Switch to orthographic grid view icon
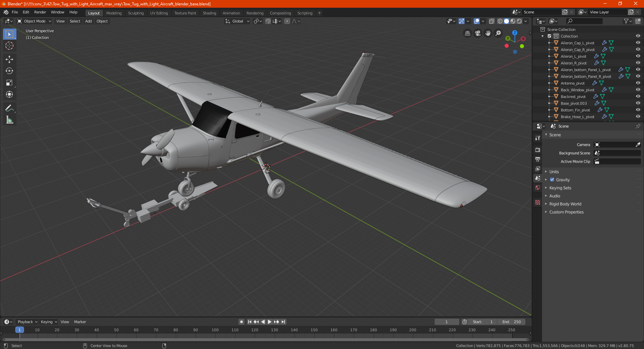644x349 pixels. pyautogui.click(x=467, y=33)
